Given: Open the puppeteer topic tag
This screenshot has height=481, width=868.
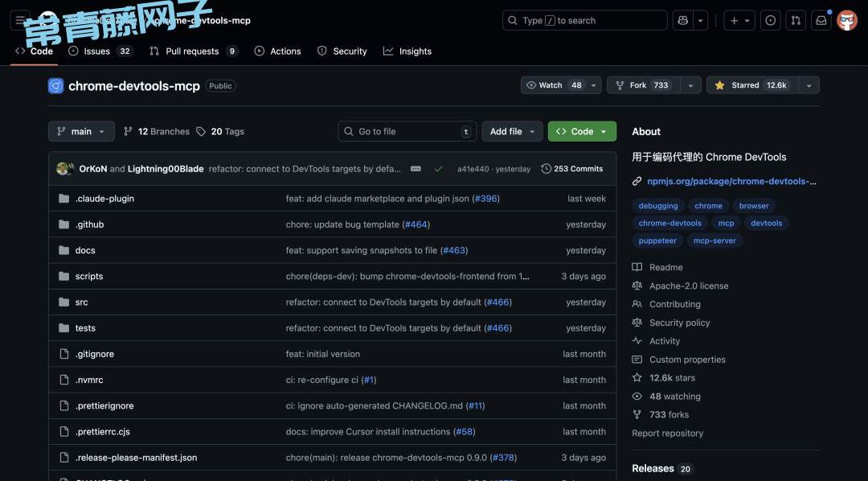Looking at the screenshot, I should (x=657, y=240).
